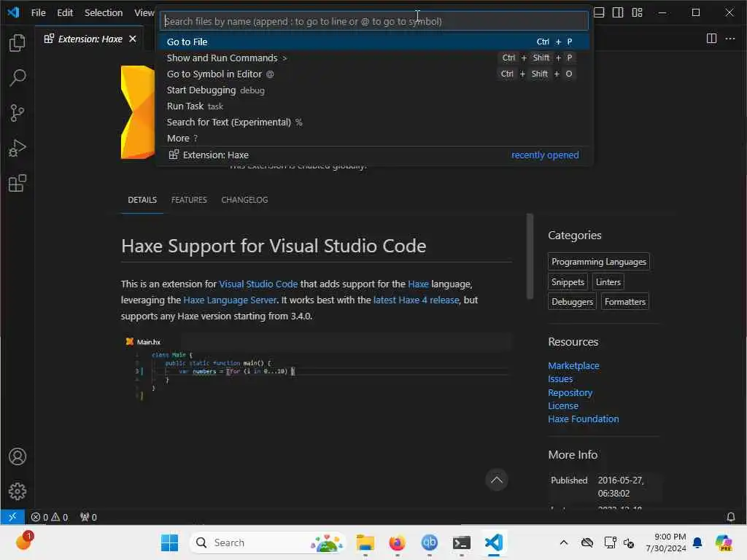Image resolution: width=747 pixels, height=560 pixels.
Task: Open the Manage gear icon
Action: pos(18,491)
